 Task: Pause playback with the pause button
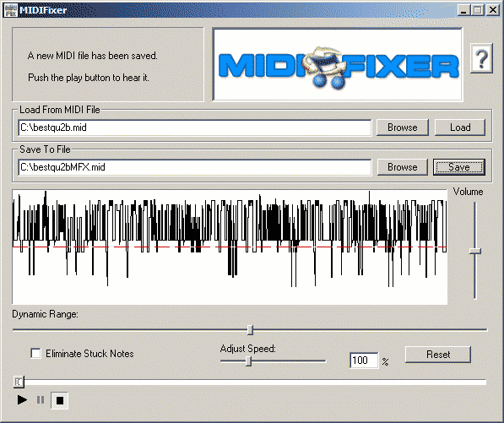(41, 400)
